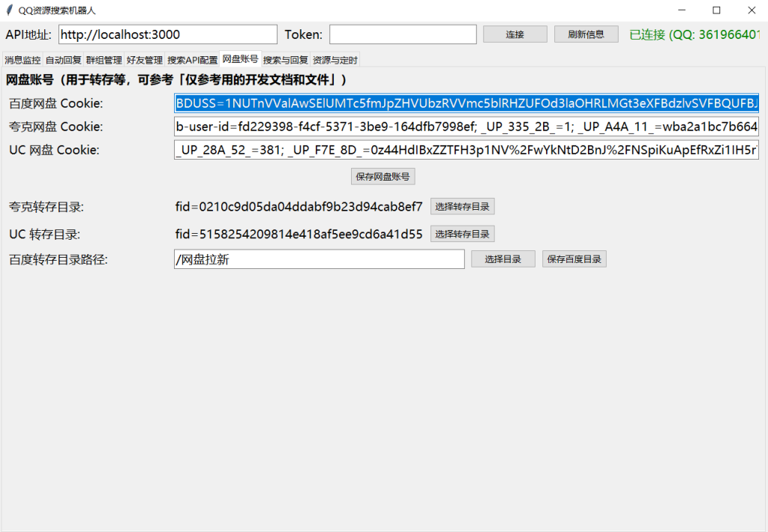Switch to the 搜索与回复 tab
Viewport: 768px width, 532px height.
click(285, 60)
